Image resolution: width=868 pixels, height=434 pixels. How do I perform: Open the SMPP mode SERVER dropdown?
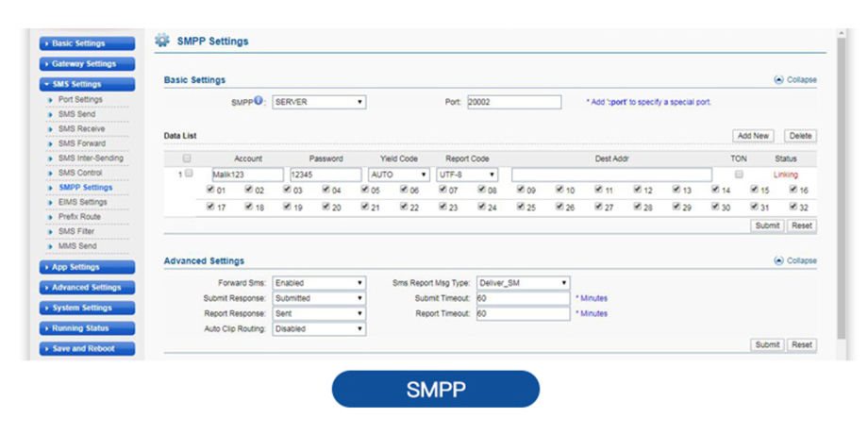click(x=319, y=102)
